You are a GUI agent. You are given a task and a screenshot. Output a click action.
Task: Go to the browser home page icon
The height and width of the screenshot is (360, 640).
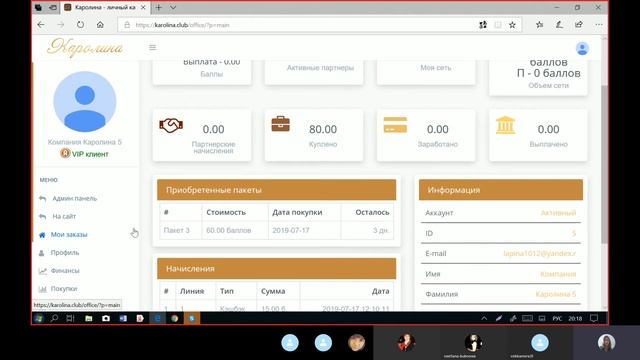[x=100, y=25]
